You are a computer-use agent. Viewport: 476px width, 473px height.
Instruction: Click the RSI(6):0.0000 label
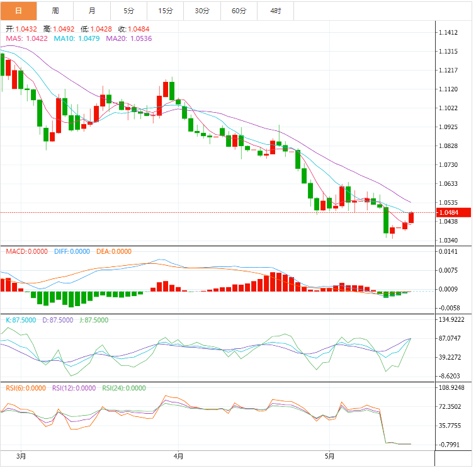point(26,388)
